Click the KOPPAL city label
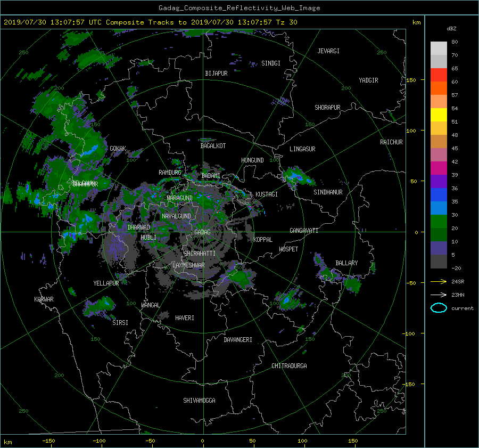Image resolution: width=479 pixels, height=448 pixels. point(263,240)
